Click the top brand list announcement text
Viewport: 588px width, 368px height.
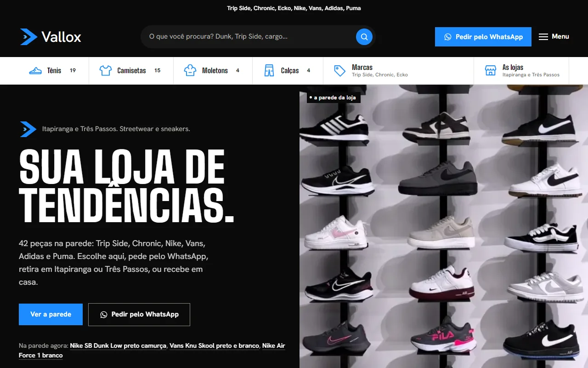[x=294, y=8]
